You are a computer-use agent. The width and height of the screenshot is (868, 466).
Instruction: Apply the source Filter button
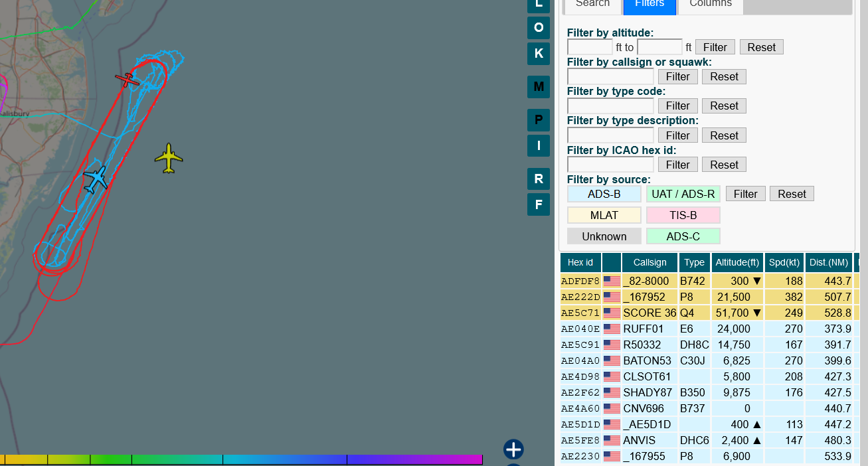coord(746,194)
